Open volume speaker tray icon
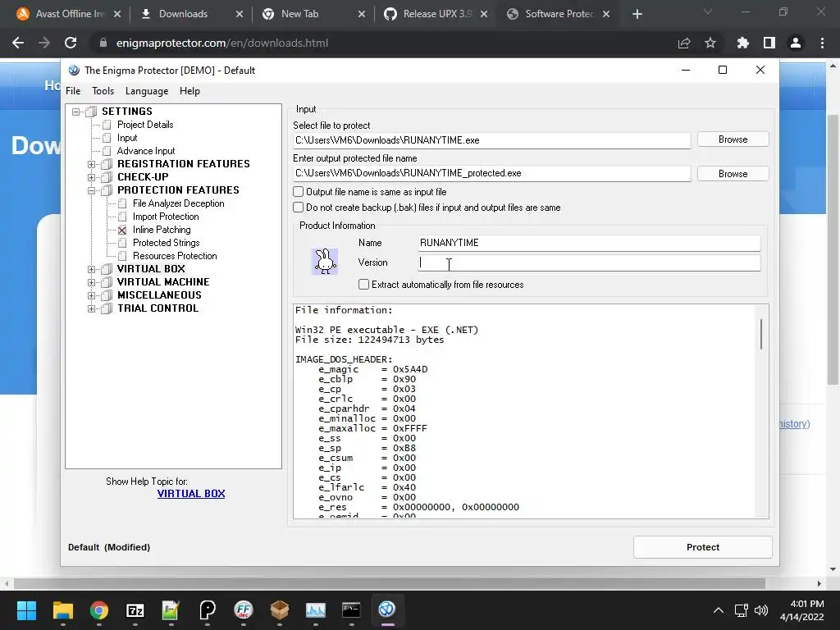Image resolution: width=840 pixels, height=630 pixels. point(760,610)
